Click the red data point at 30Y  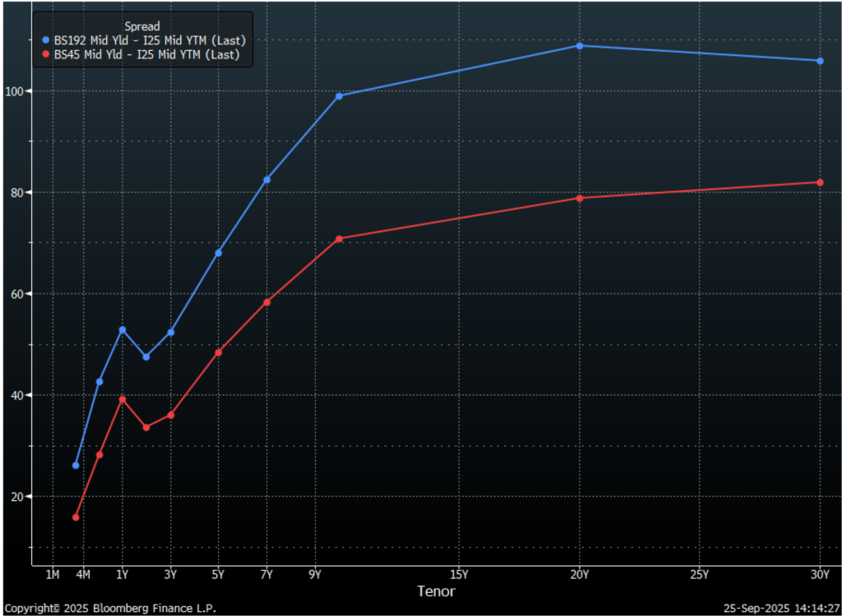click(x=820, y=183)
